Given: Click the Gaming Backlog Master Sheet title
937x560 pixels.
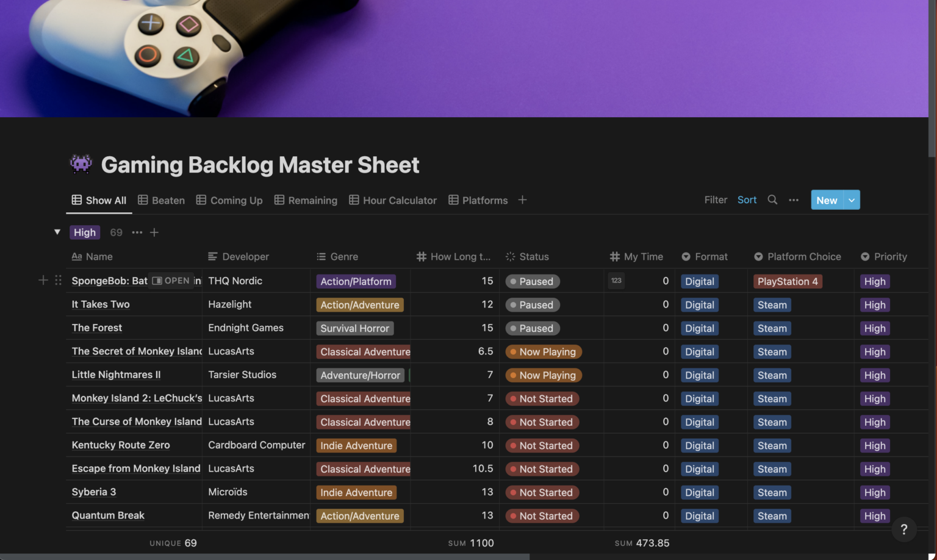Looking at the screenshot, I should pyautogui.click(x=260, y=165).
